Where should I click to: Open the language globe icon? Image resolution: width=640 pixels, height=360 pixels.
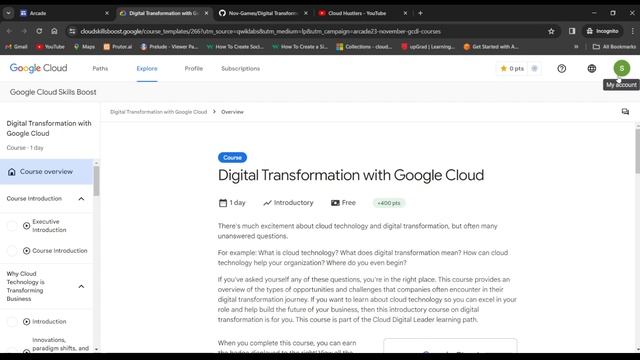(591, 69)
